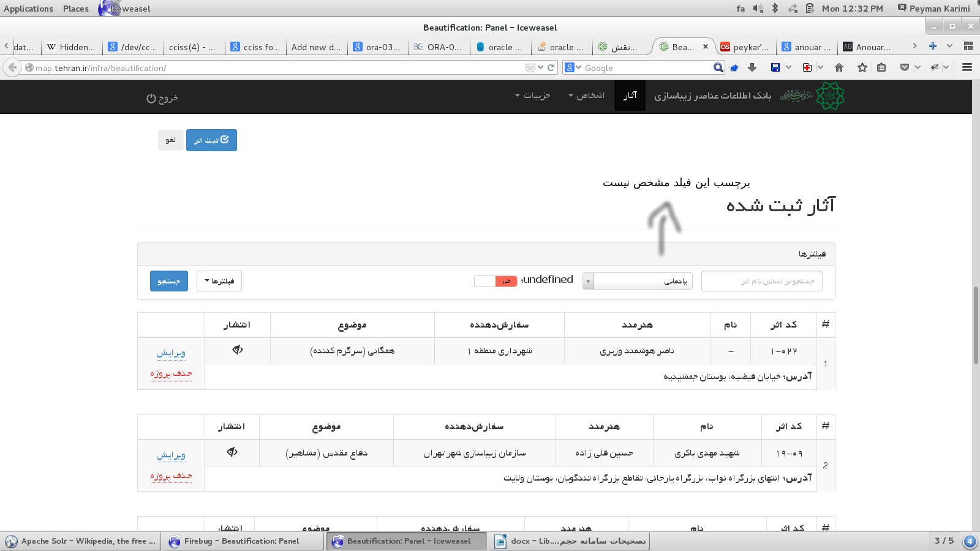Click the blue floppy save icon

point(775,68)
